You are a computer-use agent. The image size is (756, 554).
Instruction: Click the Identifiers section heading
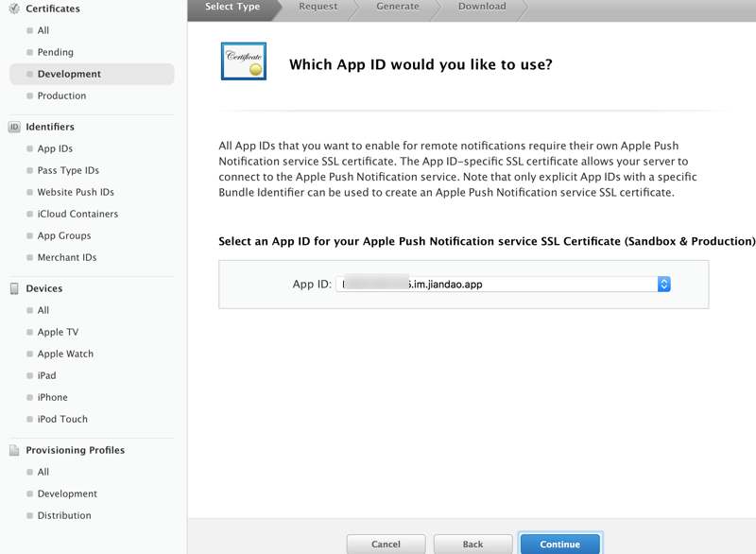point(50,127)
